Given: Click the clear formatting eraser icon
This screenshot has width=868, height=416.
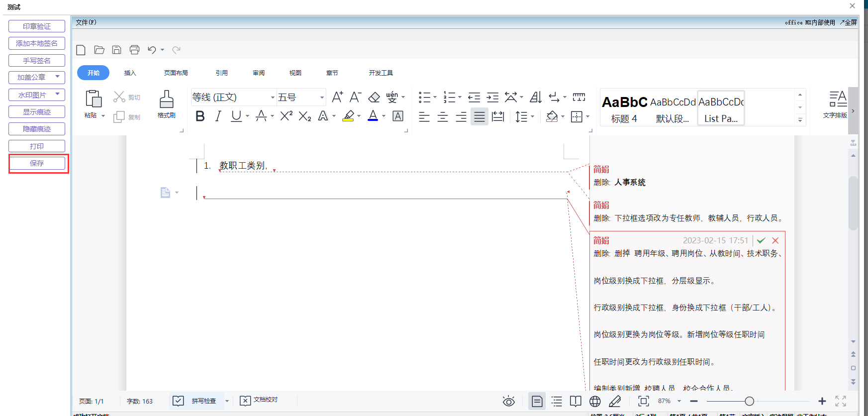Looking at the screenshot, I should [374, 97].
